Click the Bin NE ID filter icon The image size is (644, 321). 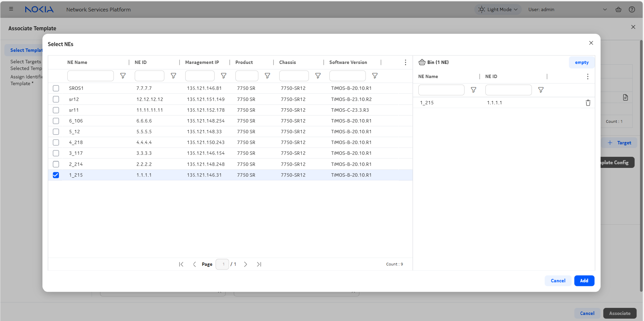pyautogui.click(x=541, y=90)
